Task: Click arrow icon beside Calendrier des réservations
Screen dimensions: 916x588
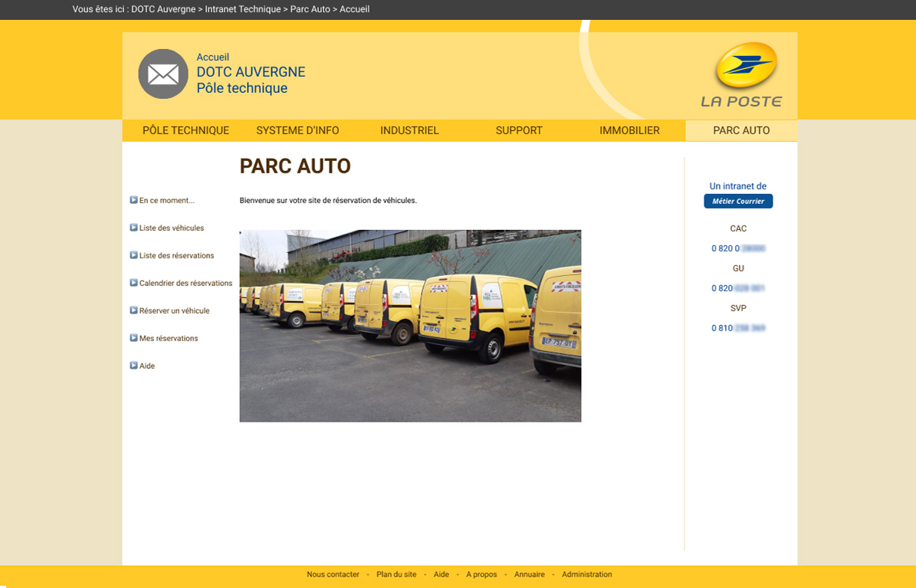Action: coord(134,283)
